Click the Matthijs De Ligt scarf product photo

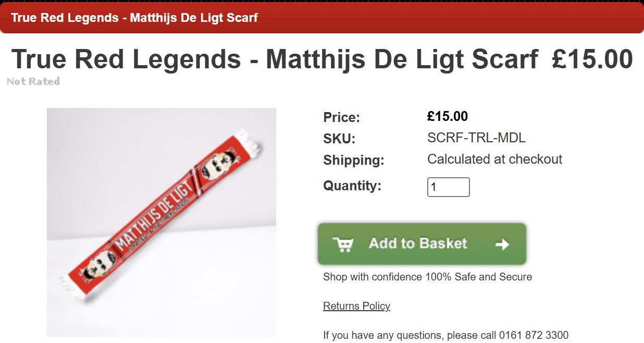[162, 223]
